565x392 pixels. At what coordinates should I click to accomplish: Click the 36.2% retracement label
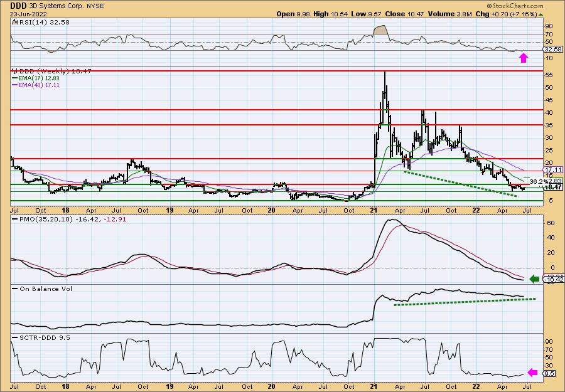(539, 181)
